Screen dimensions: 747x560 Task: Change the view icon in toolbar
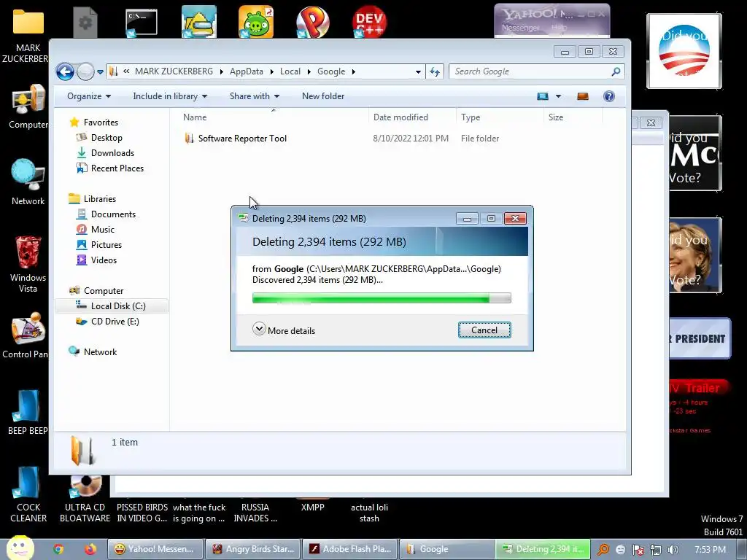[x=543, y=96]
